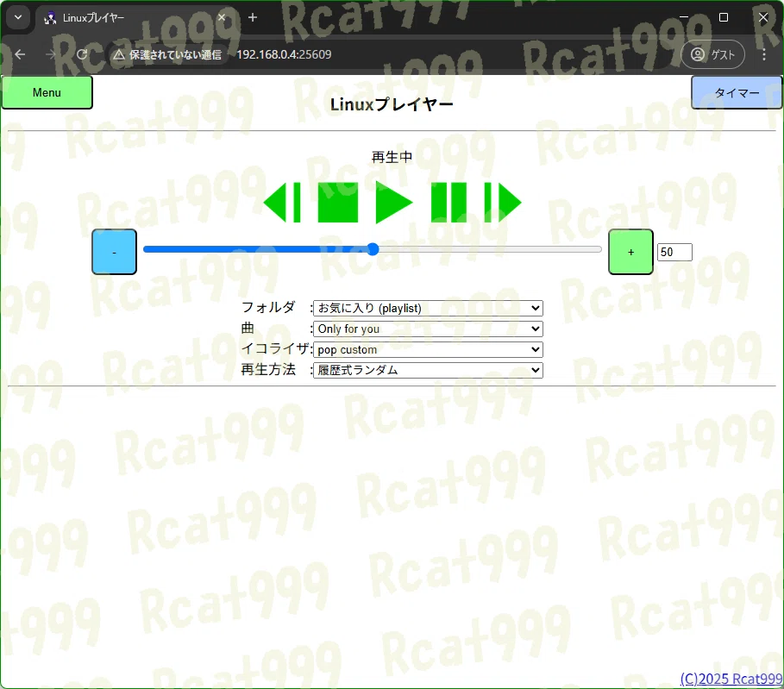Open the browser three-dot menu
Image resolution: width=784 pixels, height=689 pixels.
764,54
